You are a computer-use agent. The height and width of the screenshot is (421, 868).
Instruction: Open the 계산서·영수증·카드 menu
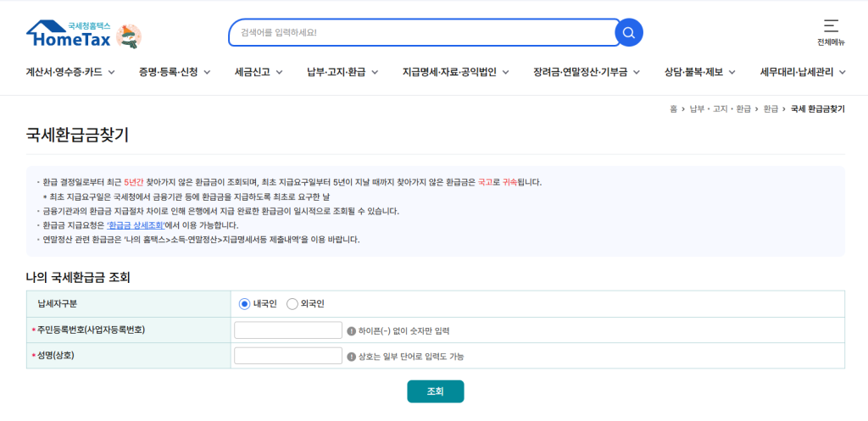(64, 72)
